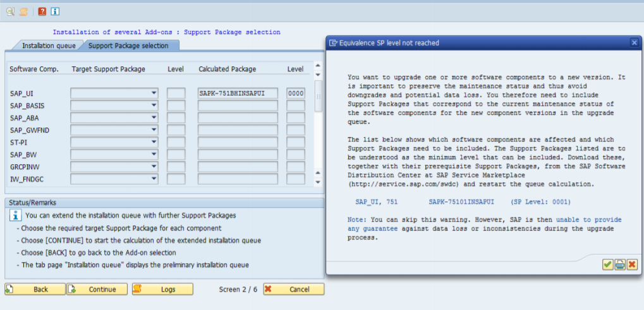Switch to the Installation queue tab

[49, 45]
